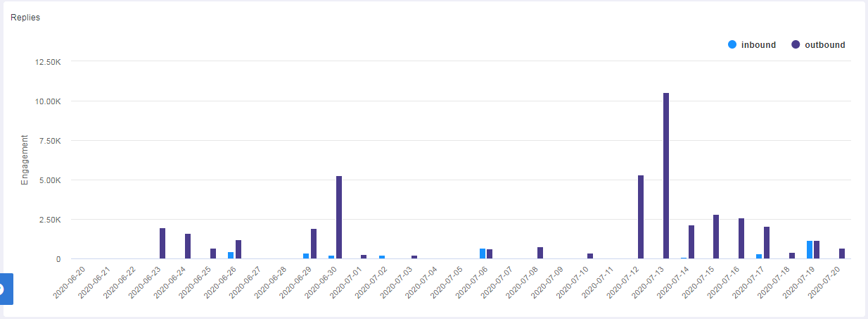The image size is (868, 319).
Task: Select the inbound bar on 2020-07-19
Action: coord(810,250)
